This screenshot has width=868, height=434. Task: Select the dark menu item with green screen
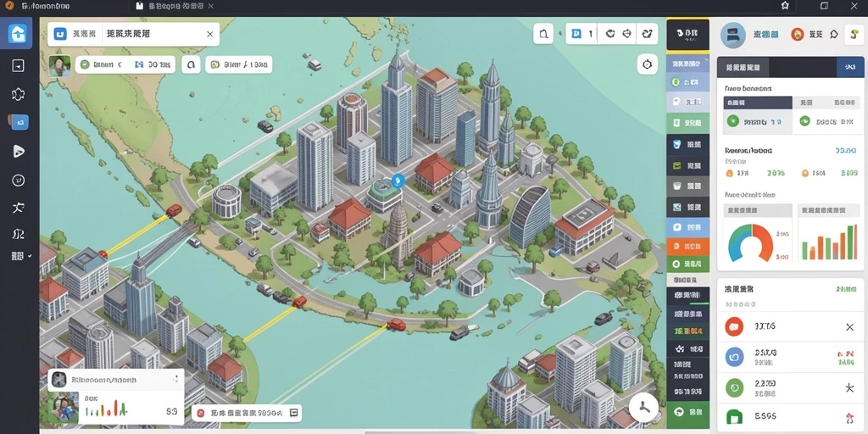[x=687, y=165]
